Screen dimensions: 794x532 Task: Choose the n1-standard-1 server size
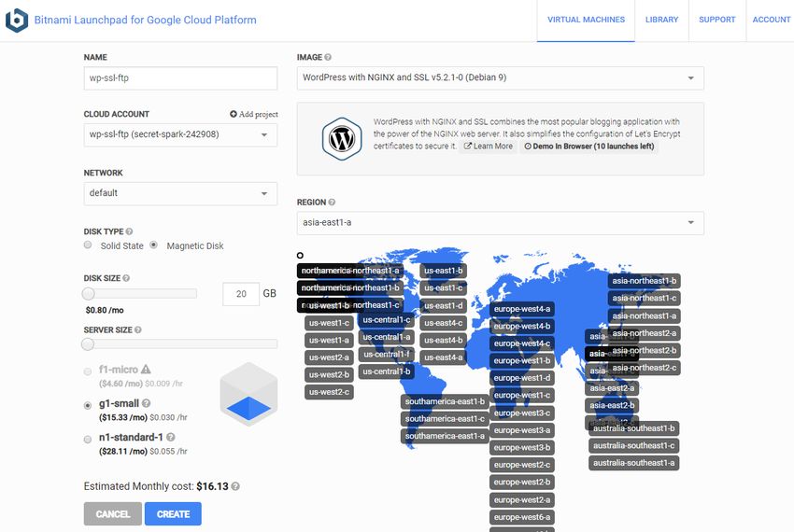[88, 439]
